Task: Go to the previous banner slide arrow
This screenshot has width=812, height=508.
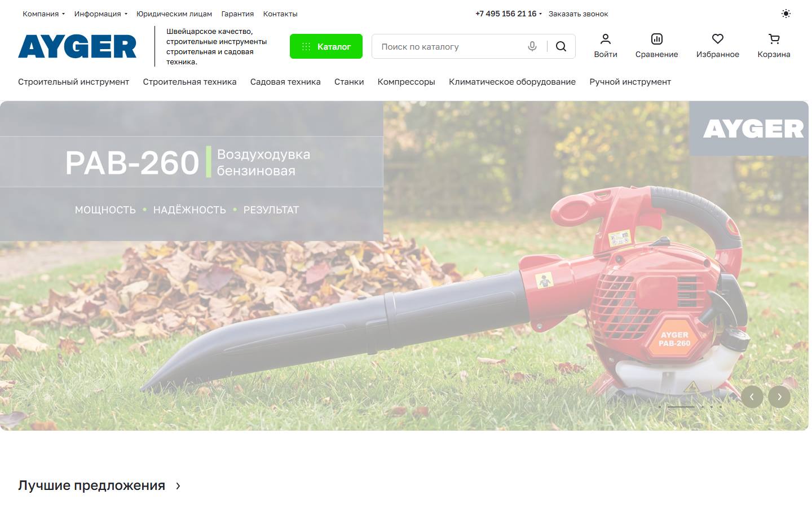Action: (752, 397)
